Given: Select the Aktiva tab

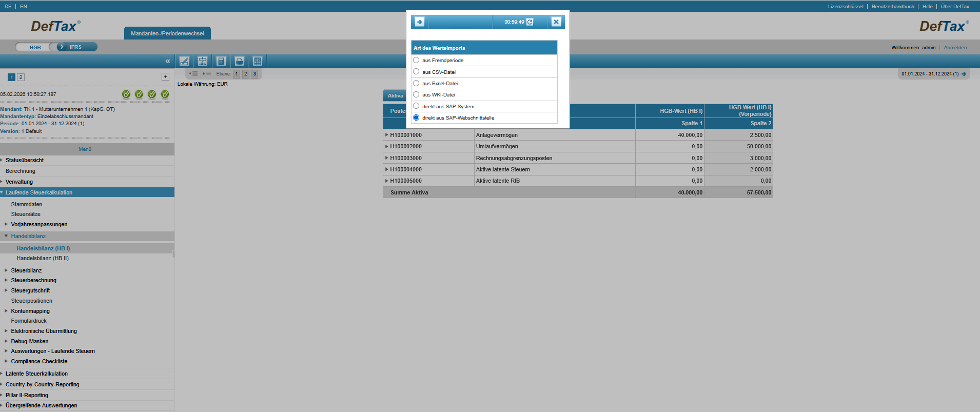Looking at the screenshot, I should [x=395, y=95].
